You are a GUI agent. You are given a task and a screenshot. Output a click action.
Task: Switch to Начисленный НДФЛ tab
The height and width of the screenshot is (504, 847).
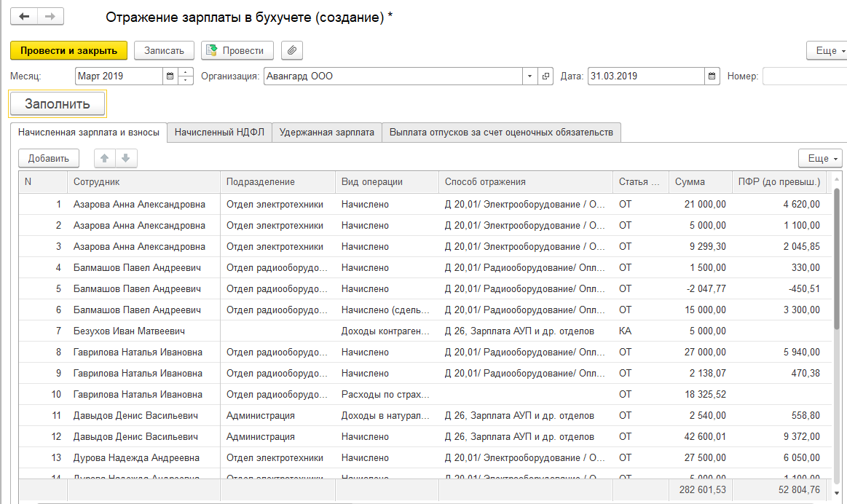[x=219, y=132]
